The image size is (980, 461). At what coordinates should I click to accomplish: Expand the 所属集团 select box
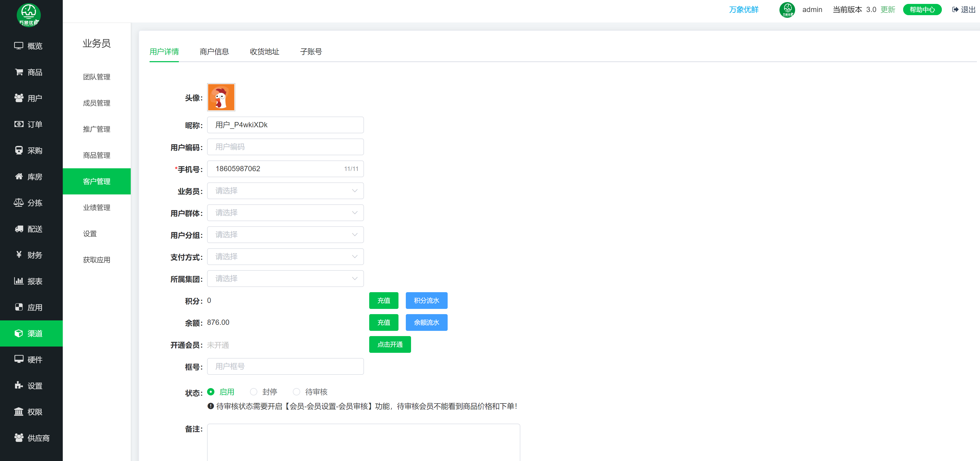285,278
